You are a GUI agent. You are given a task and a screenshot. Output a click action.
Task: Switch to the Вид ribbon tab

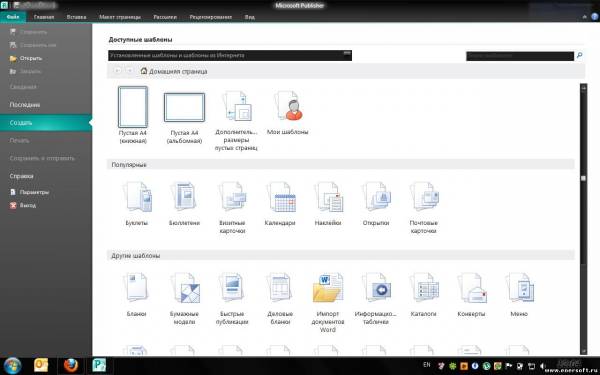pos(249,17)
